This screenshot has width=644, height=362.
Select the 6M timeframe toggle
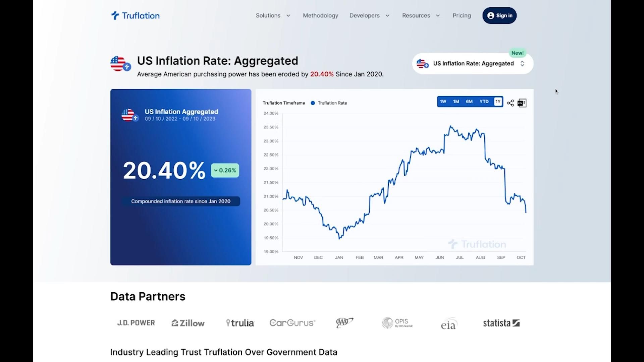[x=469, y=101]
